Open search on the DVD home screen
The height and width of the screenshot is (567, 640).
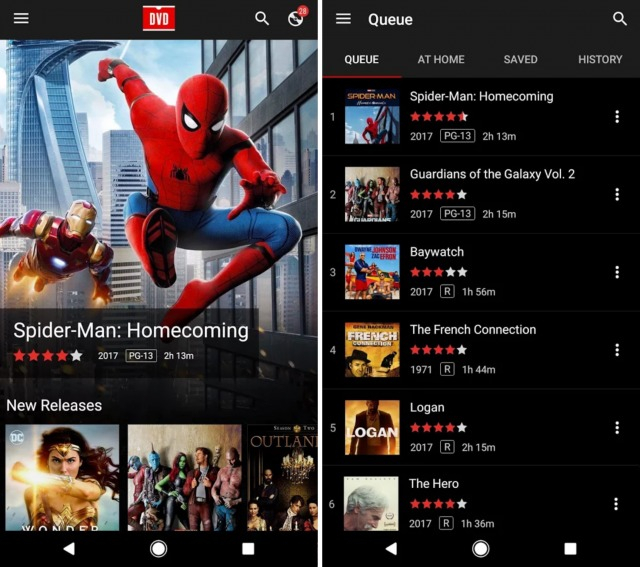tap(262, 18)
